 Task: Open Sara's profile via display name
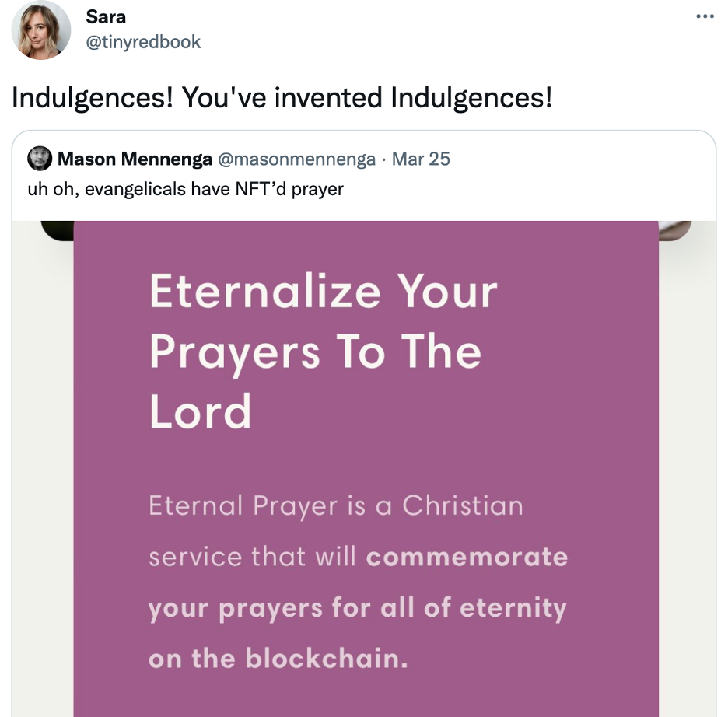point(106,16)
